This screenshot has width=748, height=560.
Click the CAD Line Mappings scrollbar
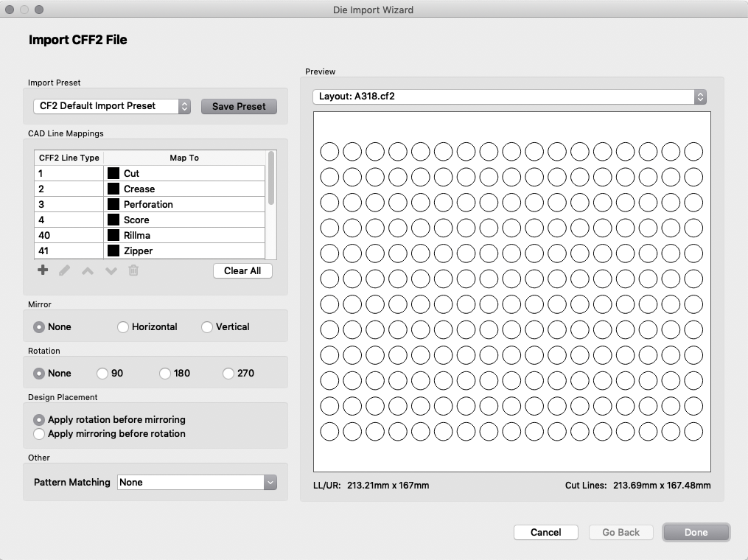point(271,178)
